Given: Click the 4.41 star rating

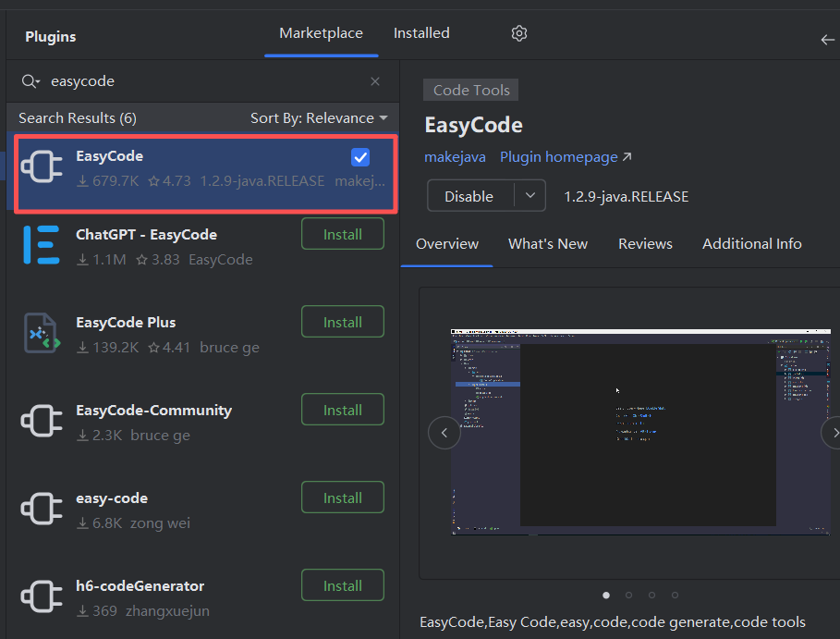Looking at the screenshot, I should point(169,348).
